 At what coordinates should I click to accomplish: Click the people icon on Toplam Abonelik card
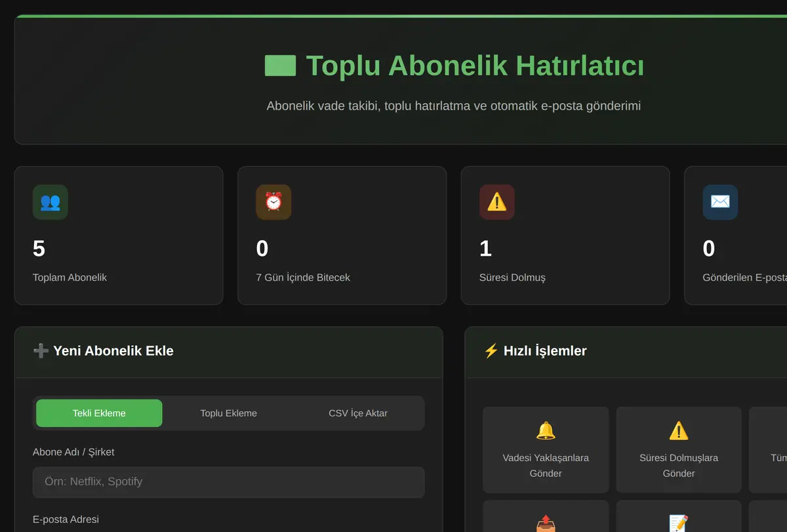[50, 202]
